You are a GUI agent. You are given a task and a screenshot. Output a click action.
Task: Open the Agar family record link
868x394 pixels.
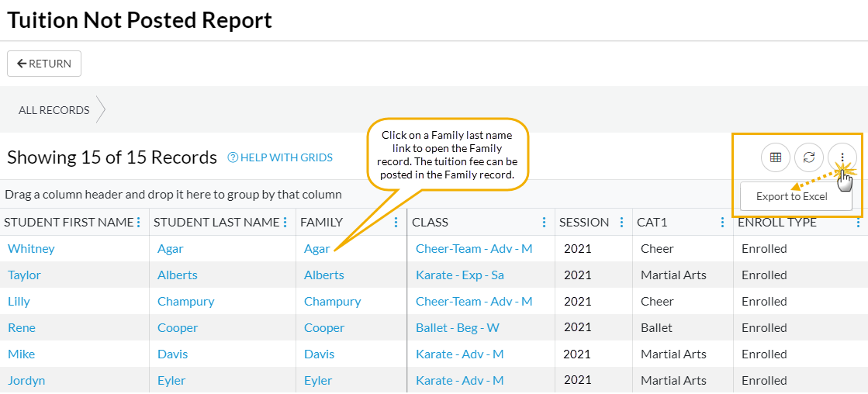click(316, 249)
